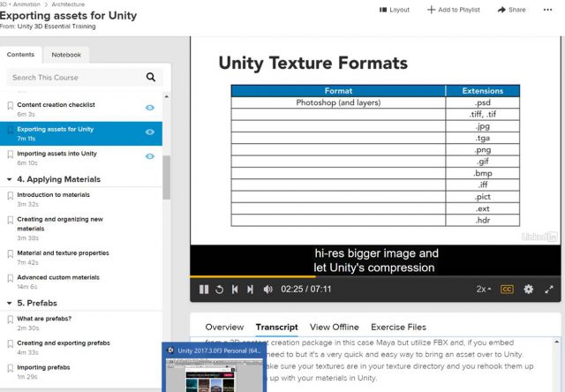Bookmark Creating and organizing new materials

10,220
